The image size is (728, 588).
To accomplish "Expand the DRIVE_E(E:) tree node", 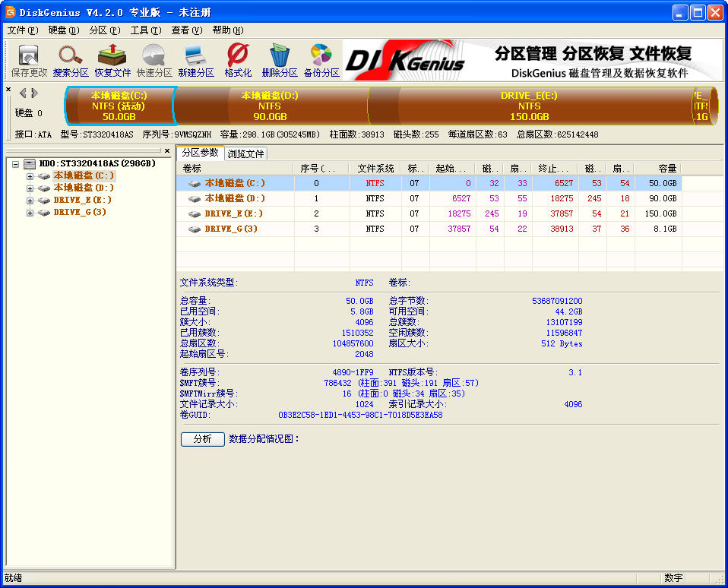I will [30, 201].
